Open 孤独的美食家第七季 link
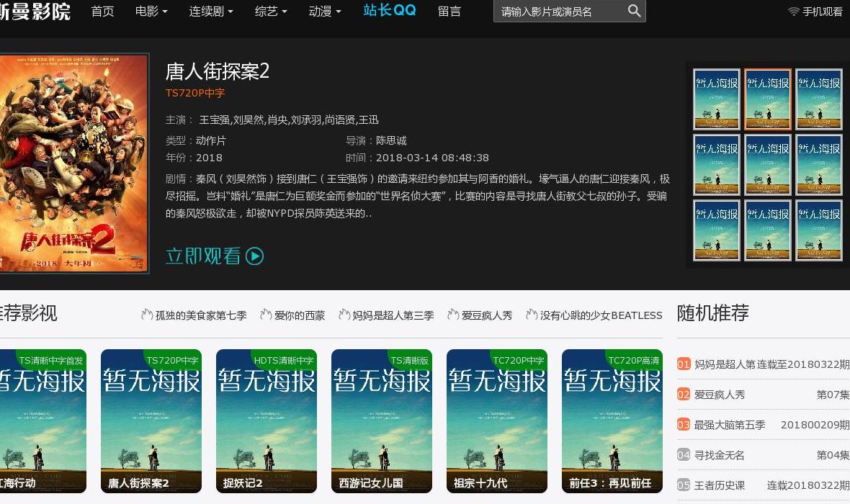The height and width of the screenshot is (504, 850). click(x=201, y=315)
